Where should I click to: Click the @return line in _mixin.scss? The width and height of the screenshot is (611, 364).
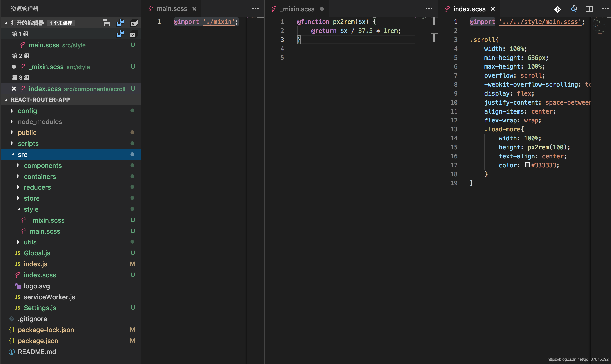click(356, 31)
